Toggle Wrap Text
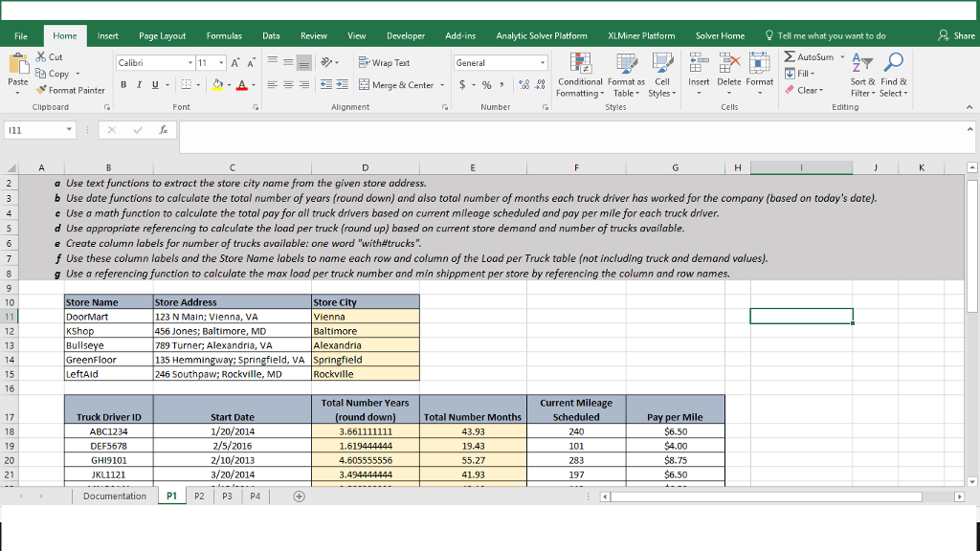980x551 pixels. point(384,62)
